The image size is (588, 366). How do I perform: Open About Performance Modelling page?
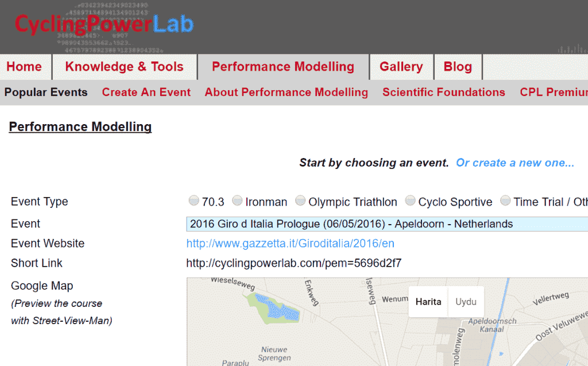(286, 93)
